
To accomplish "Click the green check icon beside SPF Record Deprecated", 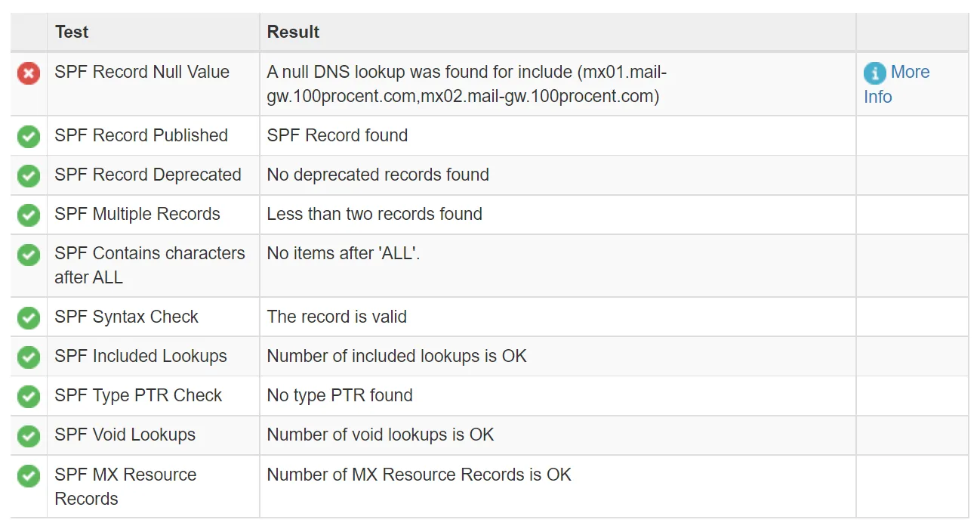I will point(29,176).
